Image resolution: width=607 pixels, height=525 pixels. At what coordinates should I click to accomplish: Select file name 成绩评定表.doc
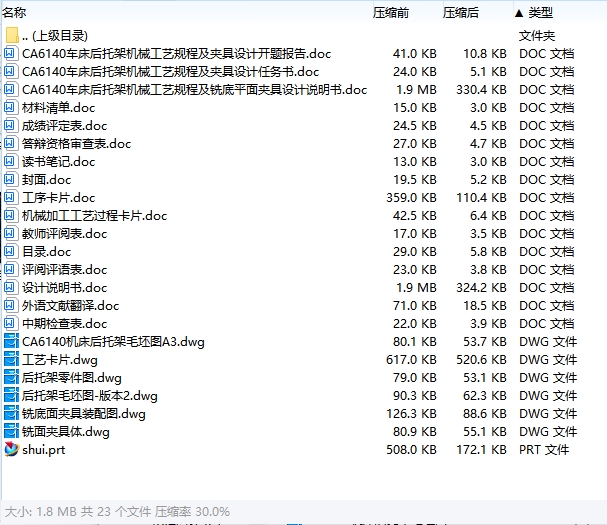64,126
